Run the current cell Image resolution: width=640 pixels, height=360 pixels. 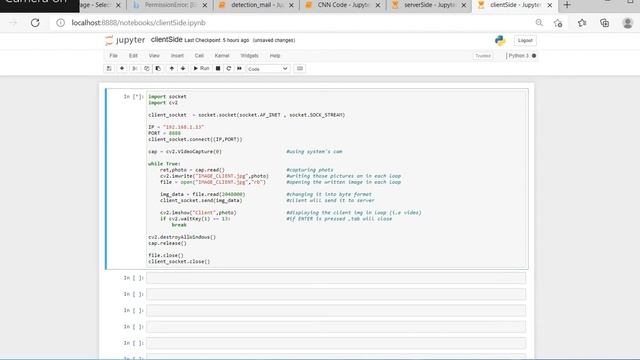(201, 69)
